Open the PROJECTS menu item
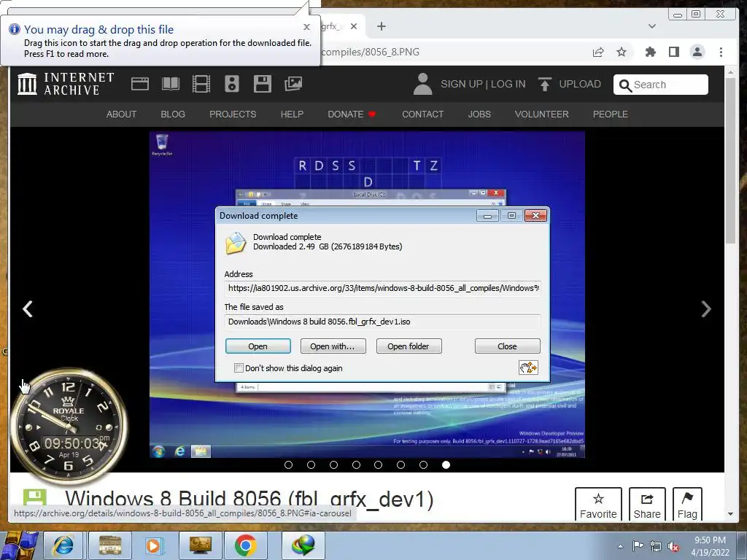Image resolution: width=747 pixels, height=560 pixels. (x=233, y=114)
